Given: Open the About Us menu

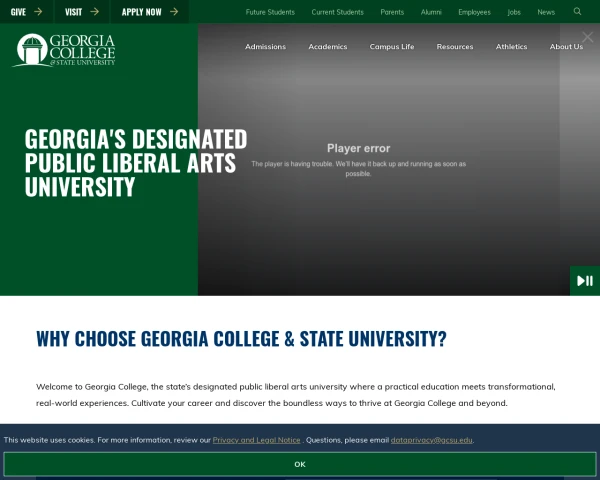Looking at the screenshot, I should pyautogui.click(x=566, y=47).
